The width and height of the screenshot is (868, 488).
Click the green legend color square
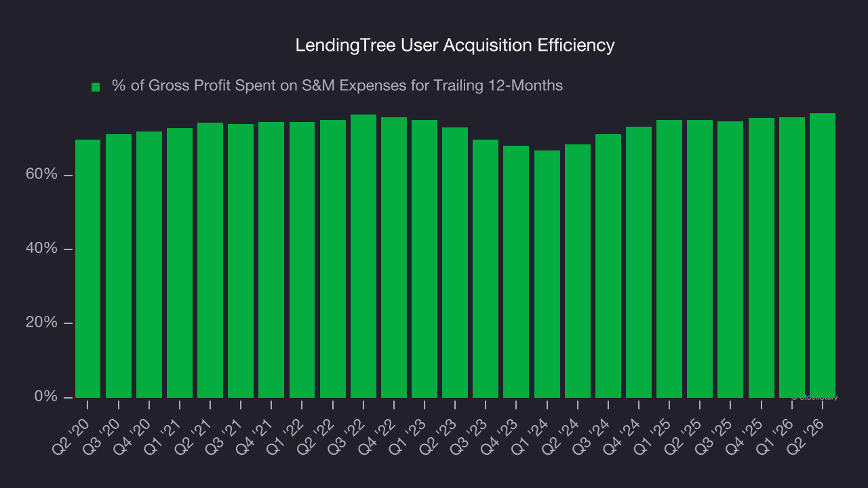coord(96,87)
